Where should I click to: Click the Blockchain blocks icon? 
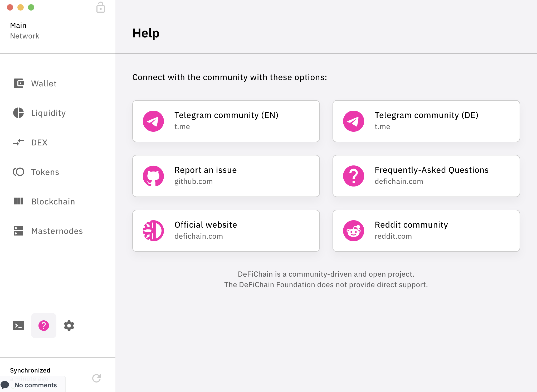click(18, 201)
